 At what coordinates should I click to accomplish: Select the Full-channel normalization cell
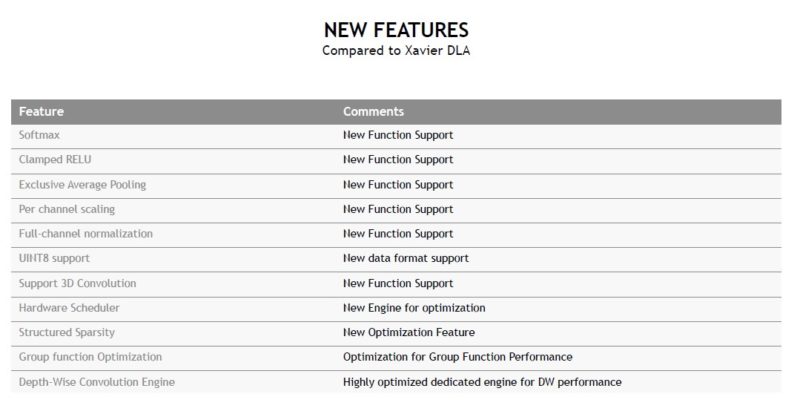pyautogui.click(x=85, y=234)
